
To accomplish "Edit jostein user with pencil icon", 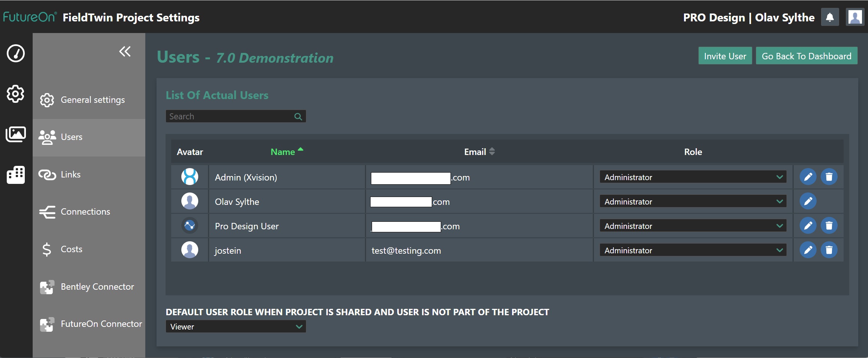I will [808, 250].
